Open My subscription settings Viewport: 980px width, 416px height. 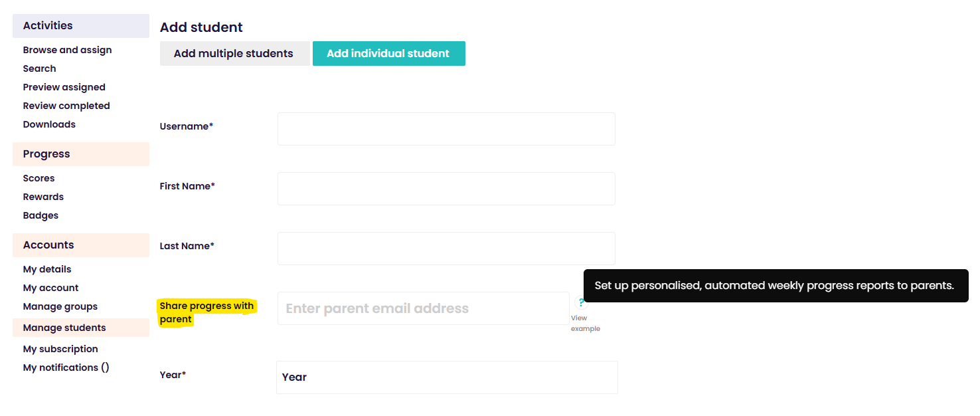pos(60,349)
